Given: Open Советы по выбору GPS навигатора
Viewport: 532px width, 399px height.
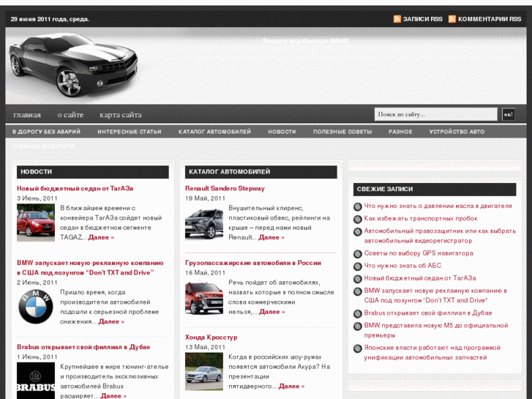Looking at the screenshot, I should pos(419,253).
